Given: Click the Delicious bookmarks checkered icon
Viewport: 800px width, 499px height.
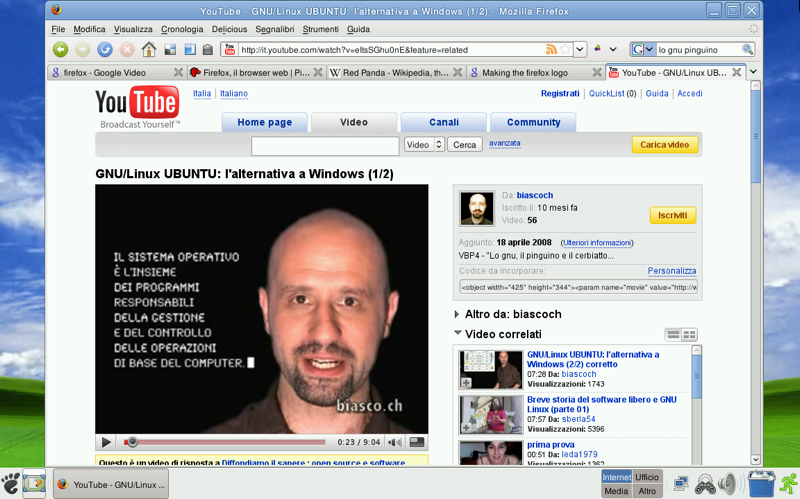Looking at the screenshot, I should [x=170, y=49].
